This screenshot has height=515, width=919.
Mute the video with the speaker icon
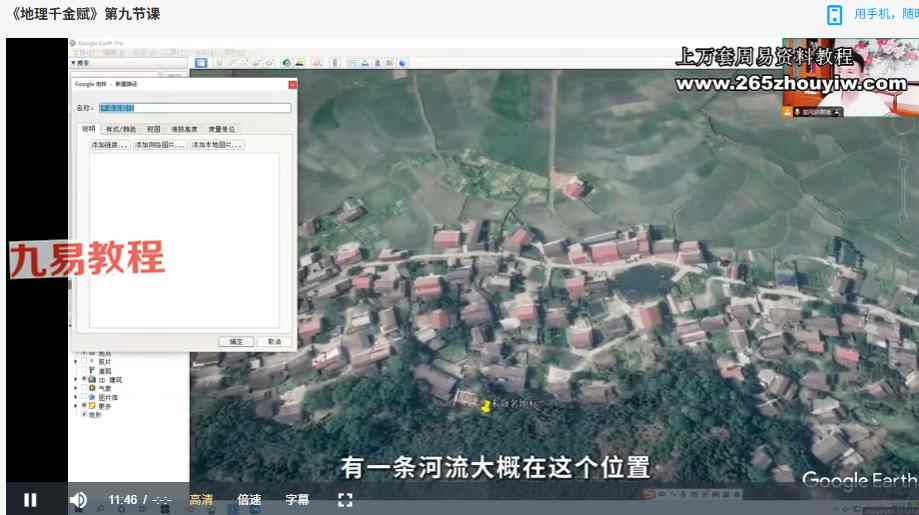78,499
